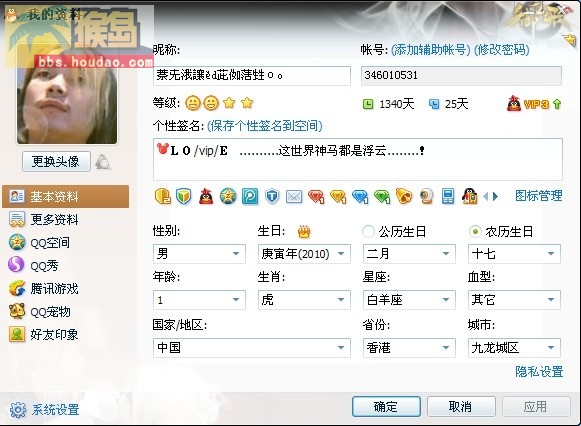Open the 性别 gender dropdown
Viewport: 581px width, 426px height.
(199, 254)
